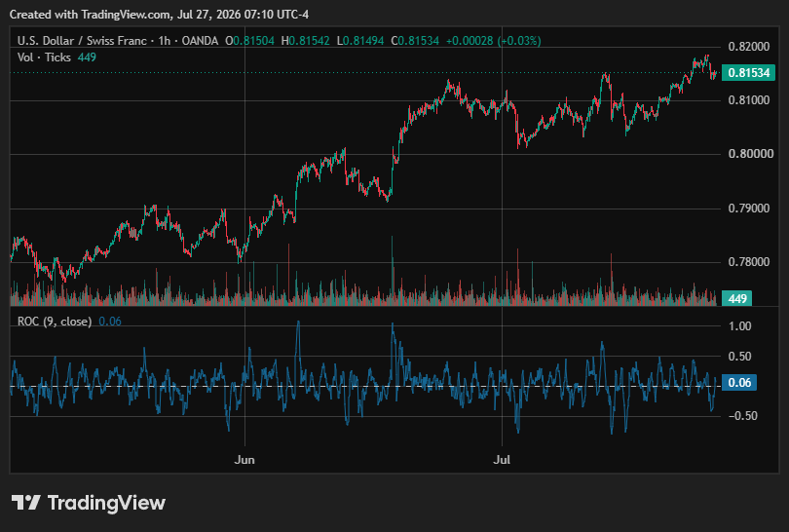Click the open price value O0.81504
The image size is (789, 532).
(x=250, y=41)
